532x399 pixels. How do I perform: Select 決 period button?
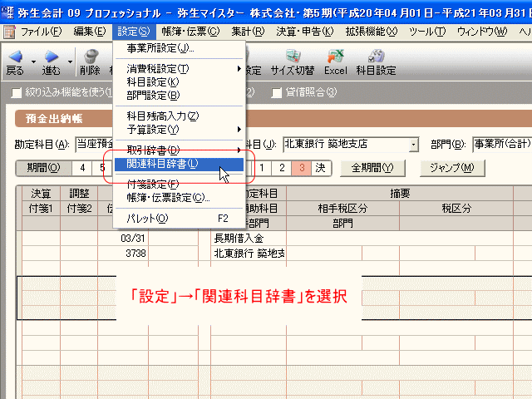coord(320,168)
